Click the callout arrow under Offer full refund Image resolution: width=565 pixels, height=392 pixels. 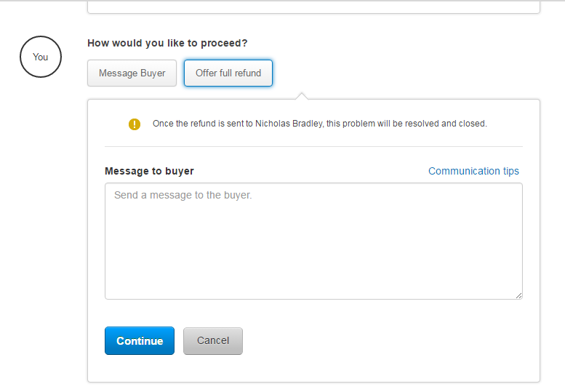tap(302, 96)
